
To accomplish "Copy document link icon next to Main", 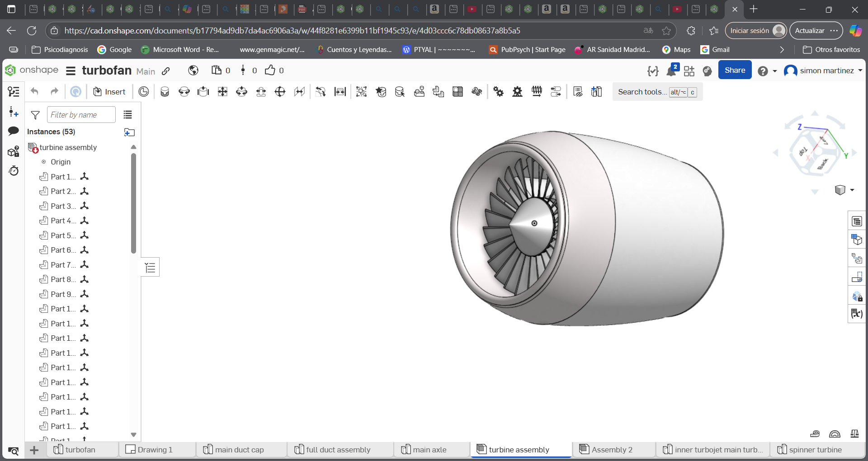I will pos(166,71).
